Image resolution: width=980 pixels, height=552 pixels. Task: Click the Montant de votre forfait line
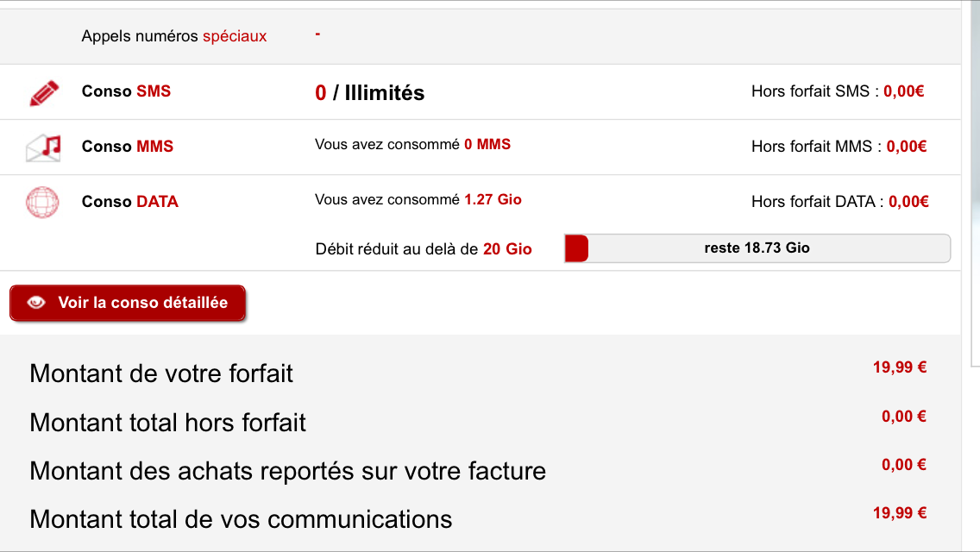[478, 373]
